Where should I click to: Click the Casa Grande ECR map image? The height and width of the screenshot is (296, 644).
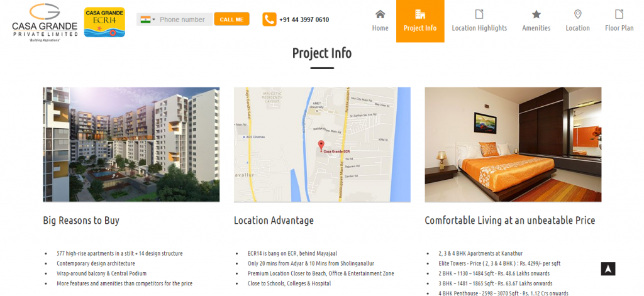[322, 145]
